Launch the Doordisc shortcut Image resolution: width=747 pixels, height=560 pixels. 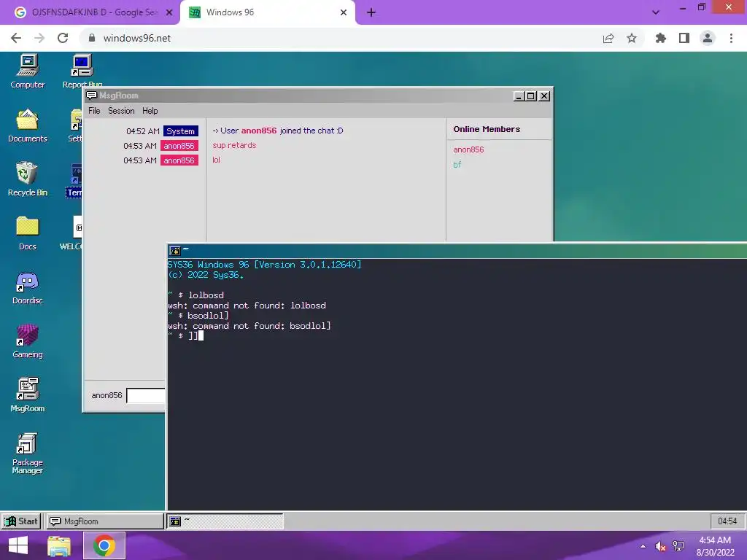pyautogui.click(x=28, y=287)
